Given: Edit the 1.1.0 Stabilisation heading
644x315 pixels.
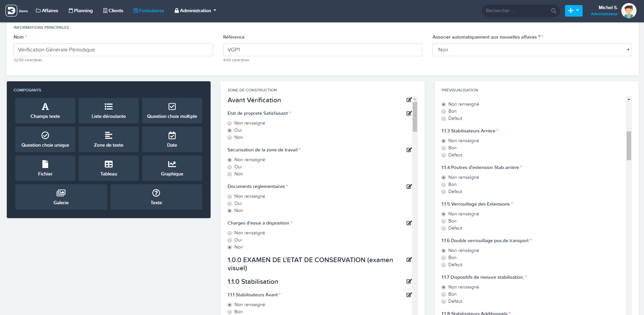Looking at the screenshot, I should pyautogui.click(x=409, y=281).
